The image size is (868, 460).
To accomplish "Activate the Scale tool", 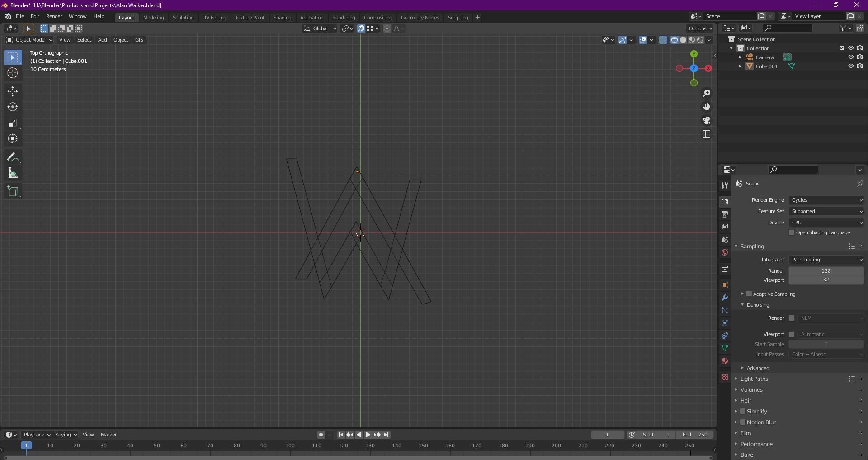I will 13,123.
